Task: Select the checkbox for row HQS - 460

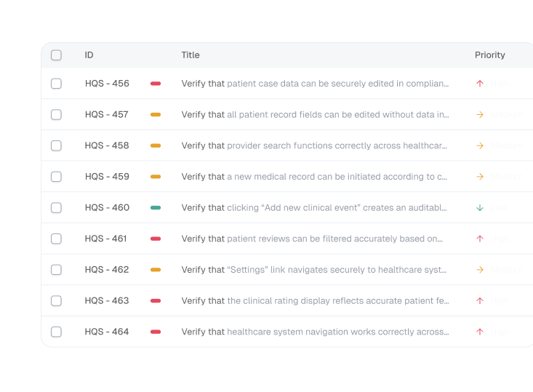Action: point(57,208)
